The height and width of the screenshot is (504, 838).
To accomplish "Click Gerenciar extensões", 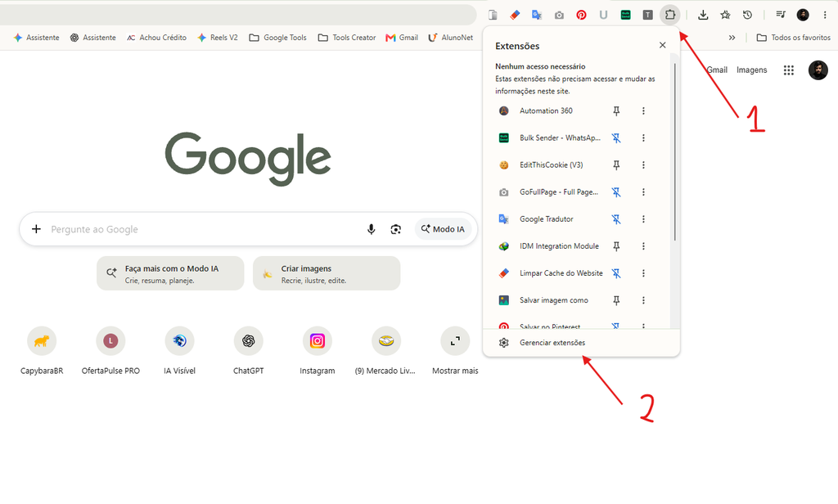I will coord(581,343).
